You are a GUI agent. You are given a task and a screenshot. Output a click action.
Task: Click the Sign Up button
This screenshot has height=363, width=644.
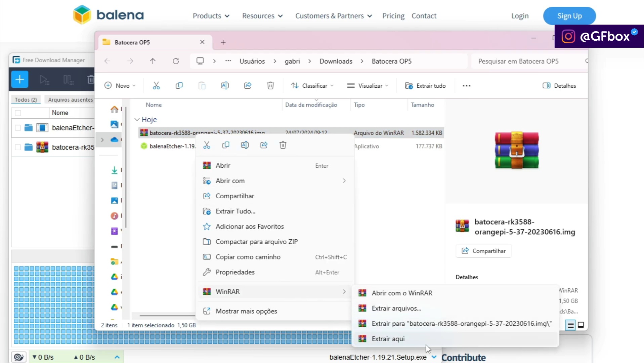(x=569, y=16)
